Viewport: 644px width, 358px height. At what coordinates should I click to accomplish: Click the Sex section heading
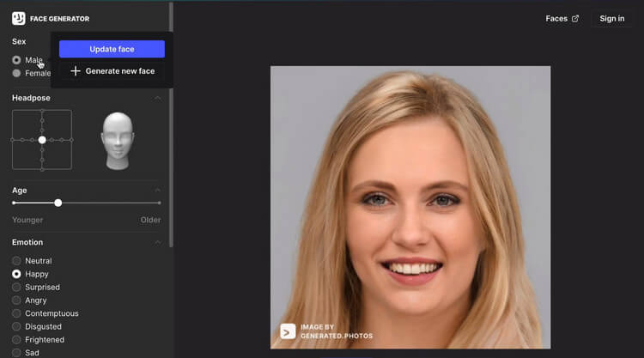point(19,41)
